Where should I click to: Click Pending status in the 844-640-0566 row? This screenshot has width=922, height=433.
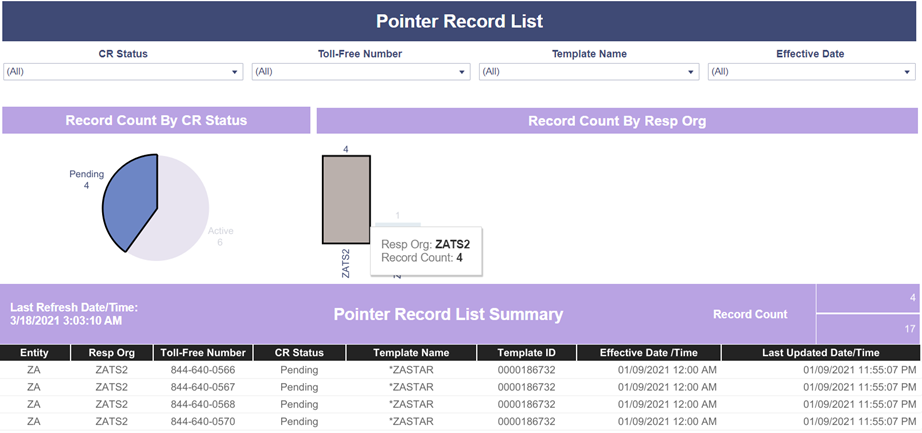pos(299,370)
